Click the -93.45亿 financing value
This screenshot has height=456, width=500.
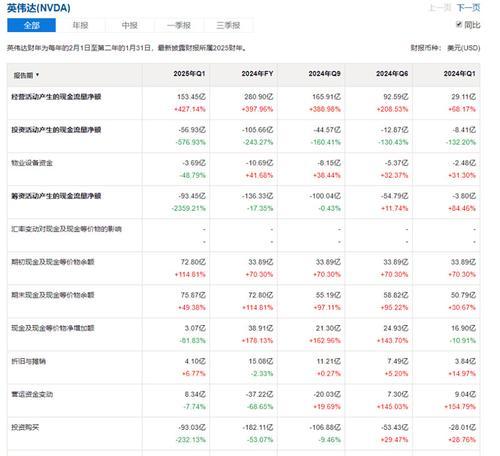192,196
